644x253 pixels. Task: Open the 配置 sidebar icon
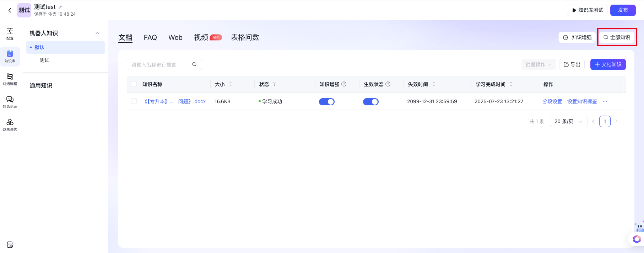[x=10, y=33]
